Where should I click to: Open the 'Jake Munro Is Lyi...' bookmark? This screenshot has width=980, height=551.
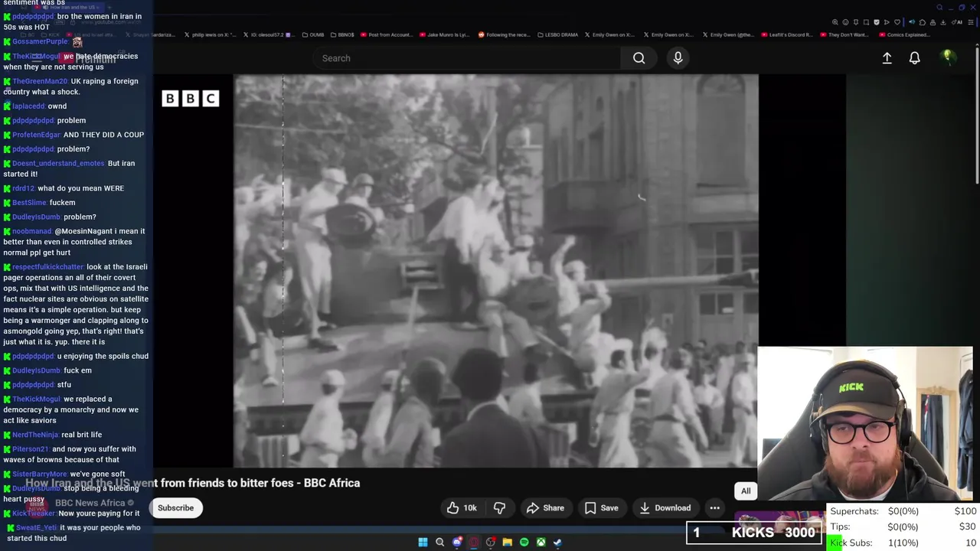tap(444, 34)
